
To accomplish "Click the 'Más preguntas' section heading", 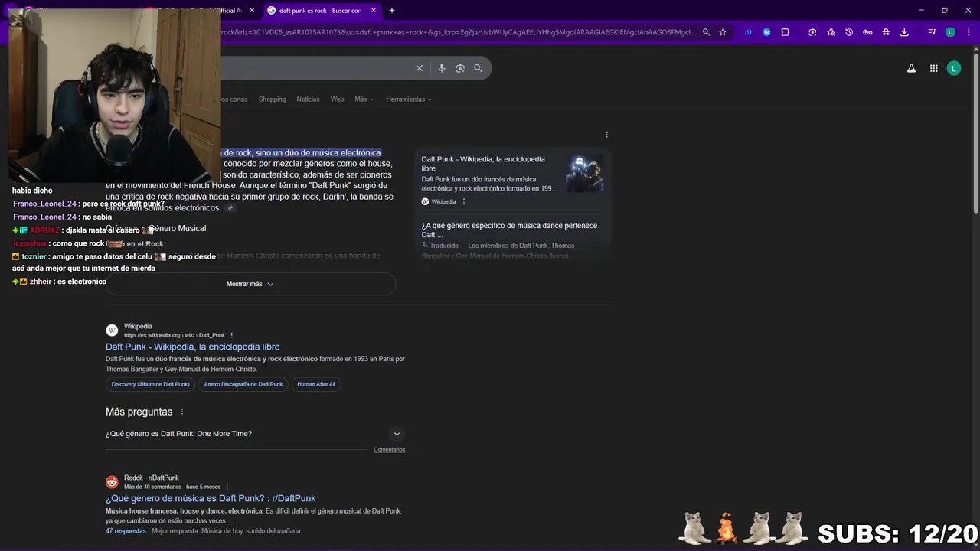I will click(x=139, y=412).
